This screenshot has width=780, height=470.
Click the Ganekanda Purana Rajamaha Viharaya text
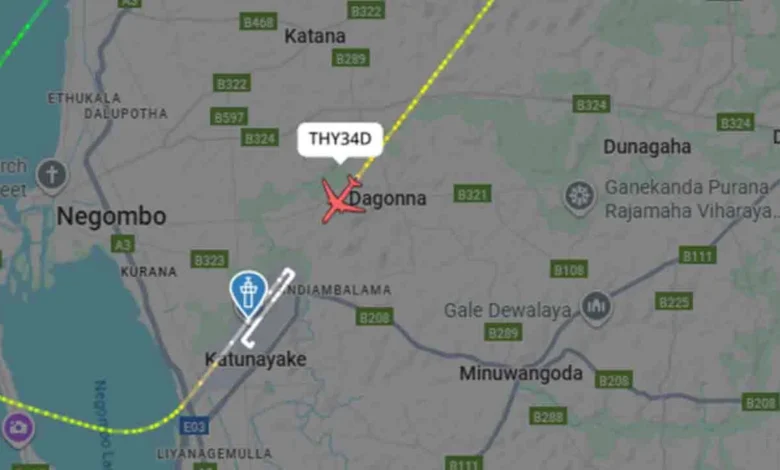(x=688, y=199)
